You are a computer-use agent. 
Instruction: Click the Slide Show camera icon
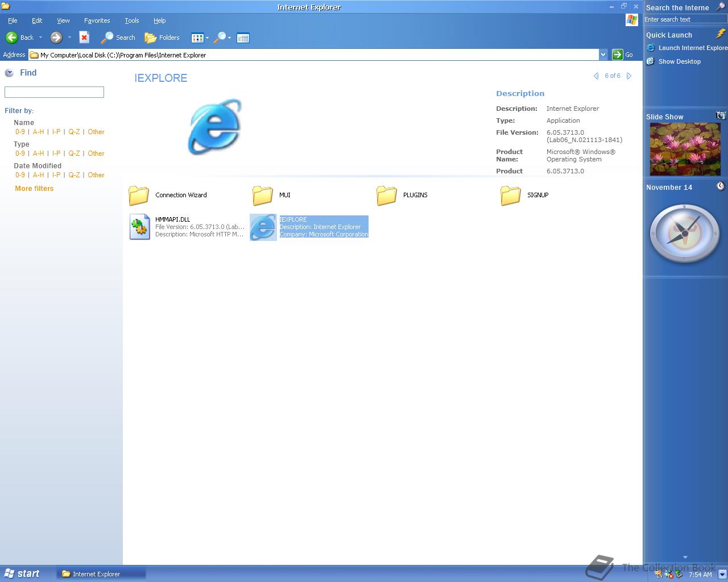(x=721, y=115)
